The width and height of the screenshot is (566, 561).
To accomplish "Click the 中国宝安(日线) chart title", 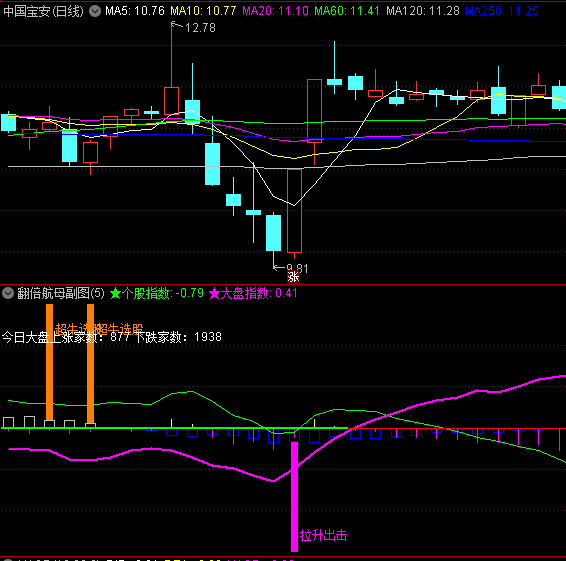I will point(43,11).
